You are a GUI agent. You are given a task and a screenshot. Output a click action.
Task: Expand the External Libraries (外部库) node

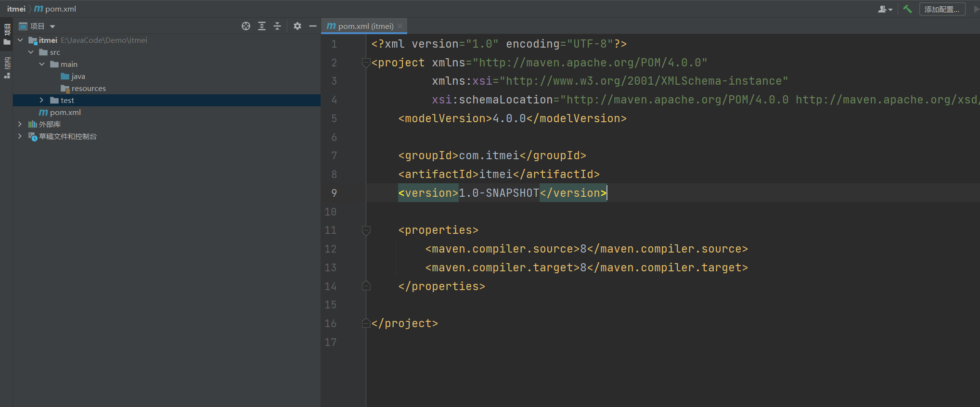pos(20,124)
